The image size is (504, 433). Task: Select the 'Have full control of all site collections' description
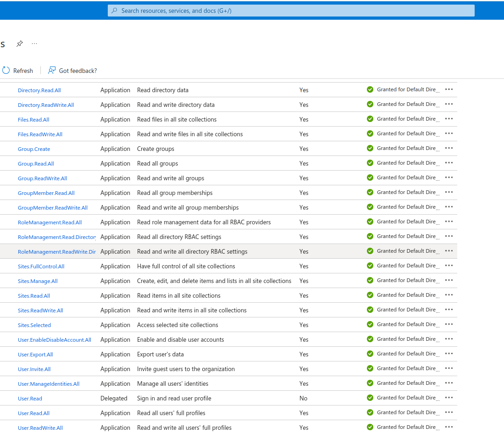[186, 266]
